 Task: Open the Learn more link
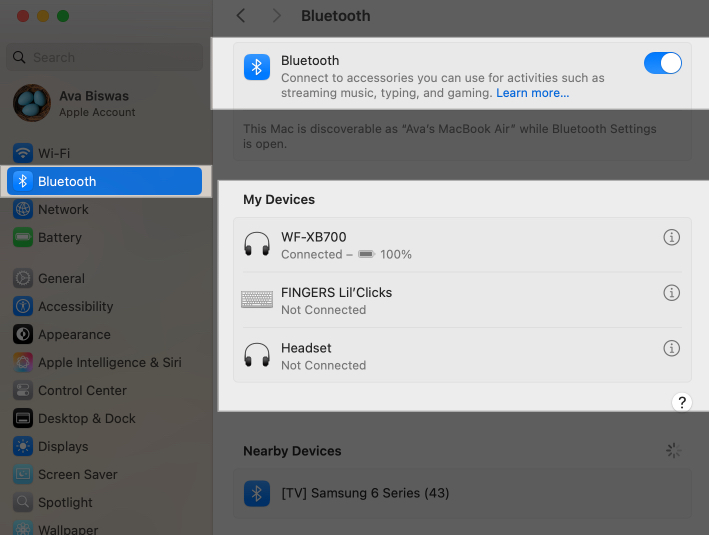point(532,93)
